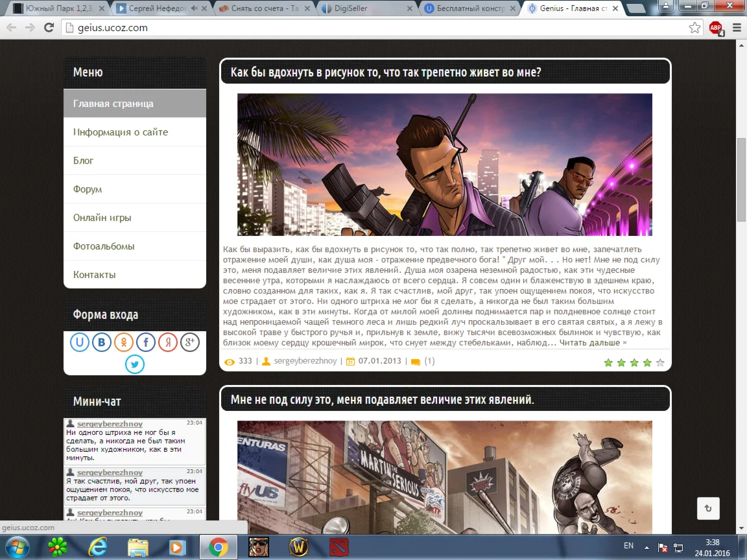747x560 pixels.
Task: Open the first post title link
Action: pos(386,72)
